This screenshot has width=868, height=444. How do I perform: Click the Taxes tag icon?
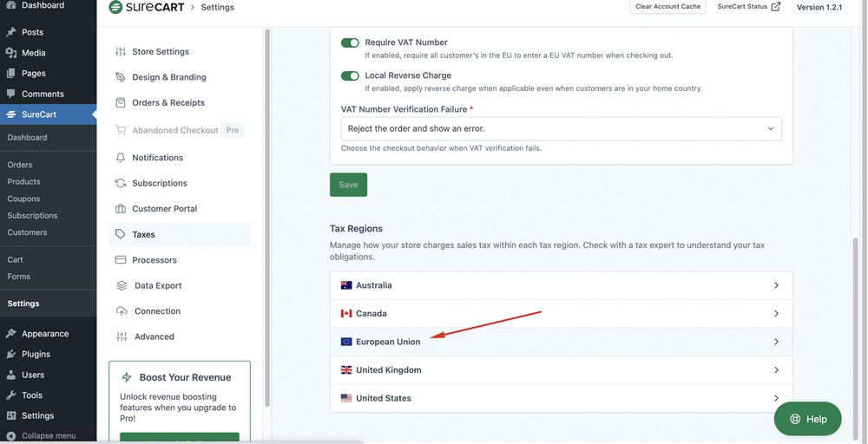pyautogui.click(x=121, y=234)
